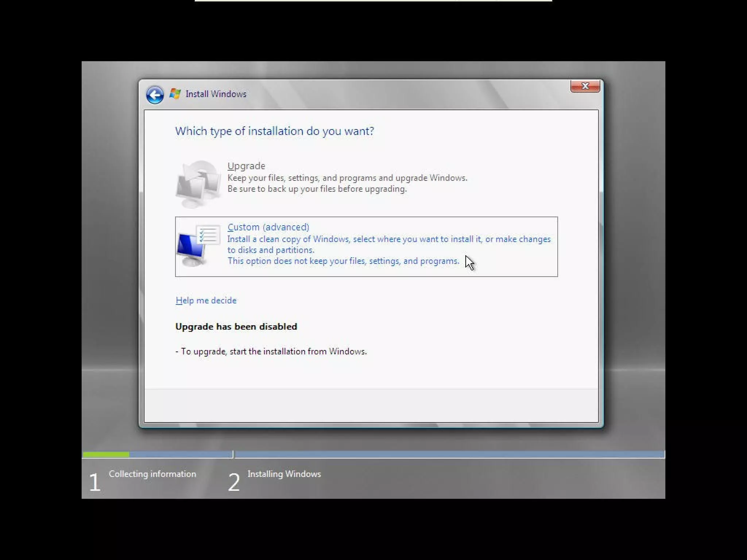The height and width of the screenshot is (560, 747).
Task: Click the Windows flag logo icon
Action: pos(175,94)
